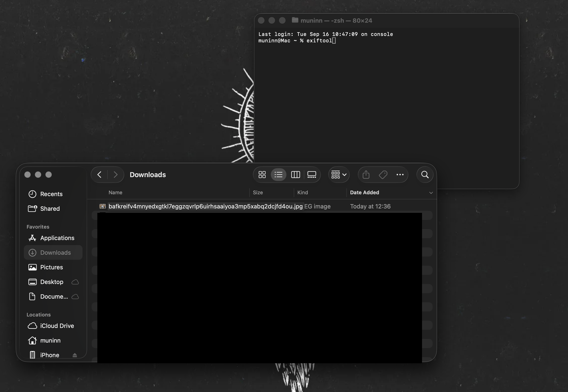Switch Finder to column view

pos(295,175)
